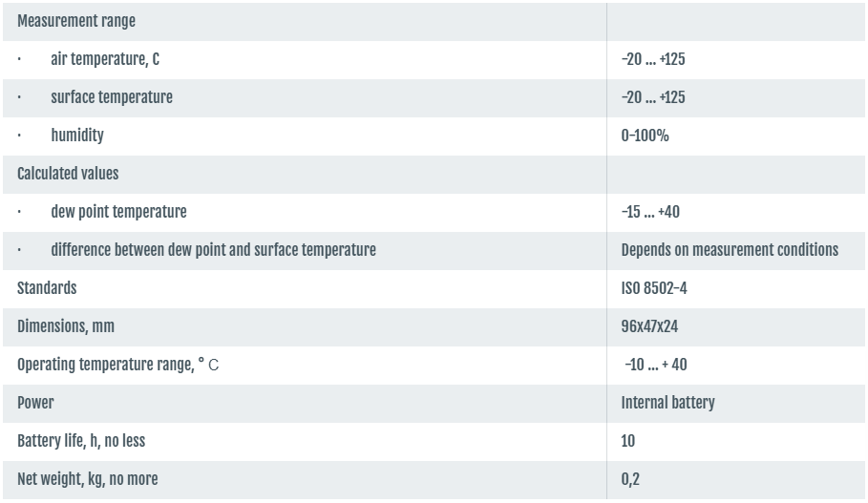The image size is (868, 503).
Task: Select the "Standards" row label
Action: (x=47, y=288)
